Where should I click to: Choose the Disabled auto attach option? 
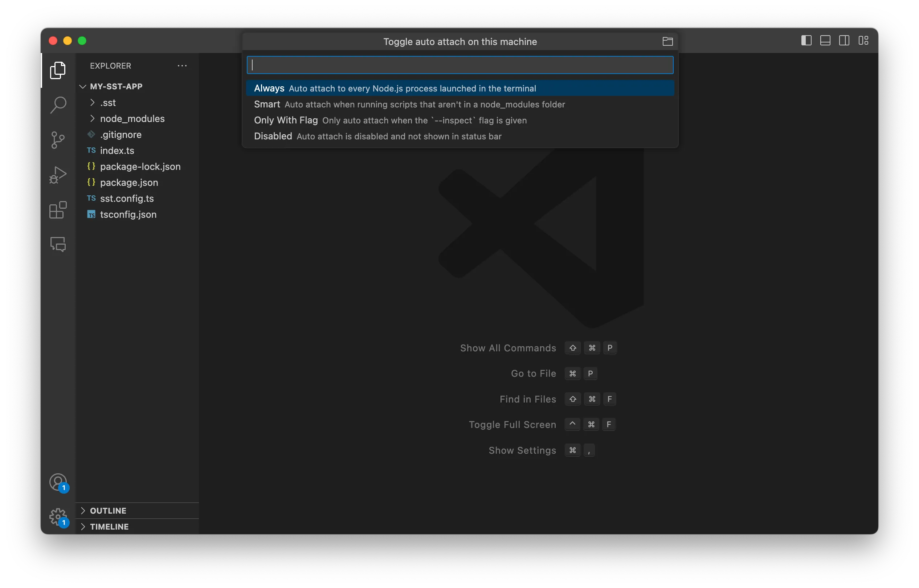(377, 136)
